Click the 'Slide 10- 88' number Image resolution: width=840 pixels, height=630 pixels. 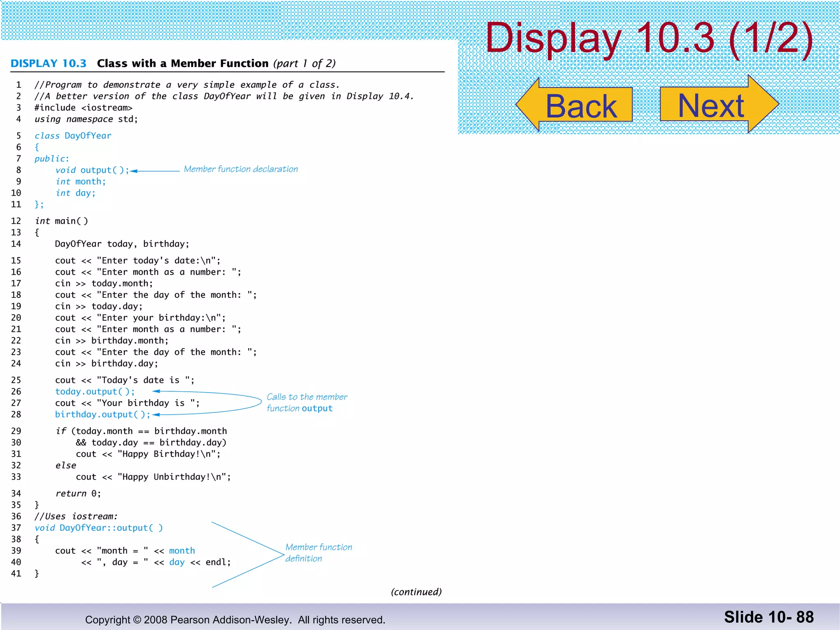click(x=769, y=617)
